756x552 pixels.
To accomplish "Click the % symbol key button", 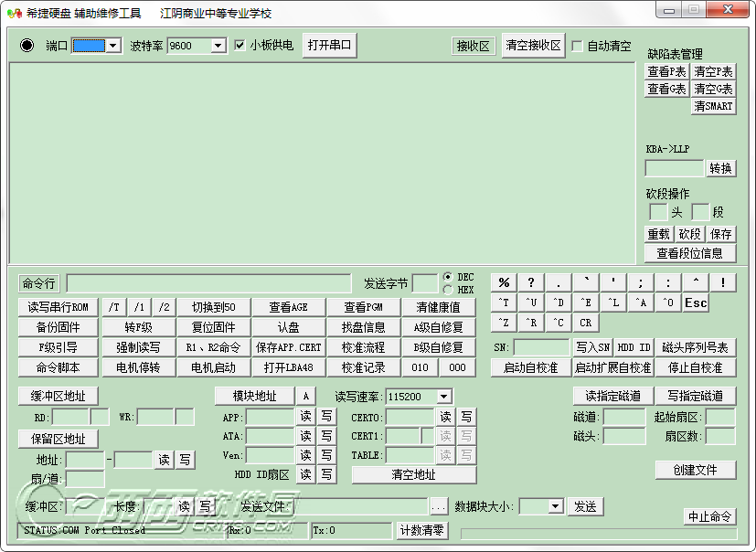I will (504, 282).
